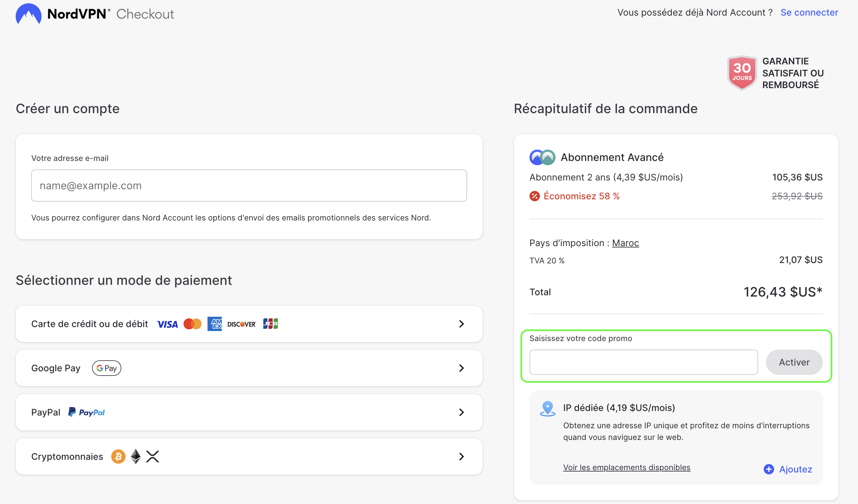Expand the PayPal payment option
Screen dimensions: 858x504
249,412
